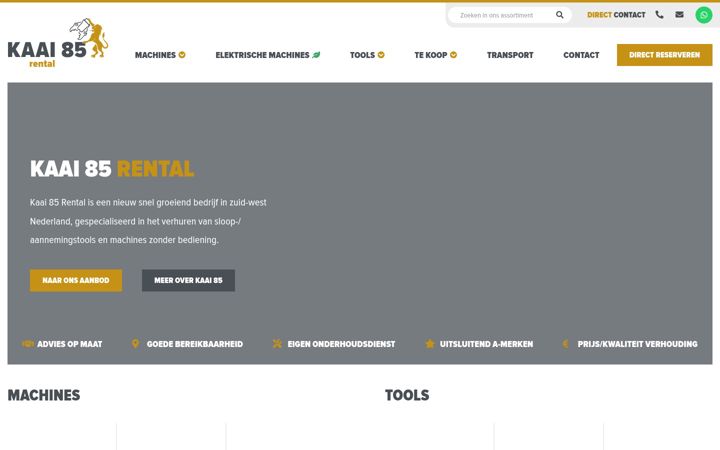Click the location pin icon by Goede bereikbaarheid
Image resolution: width=720 pixels, height=450 pixels.
click(x=135, y=343)
